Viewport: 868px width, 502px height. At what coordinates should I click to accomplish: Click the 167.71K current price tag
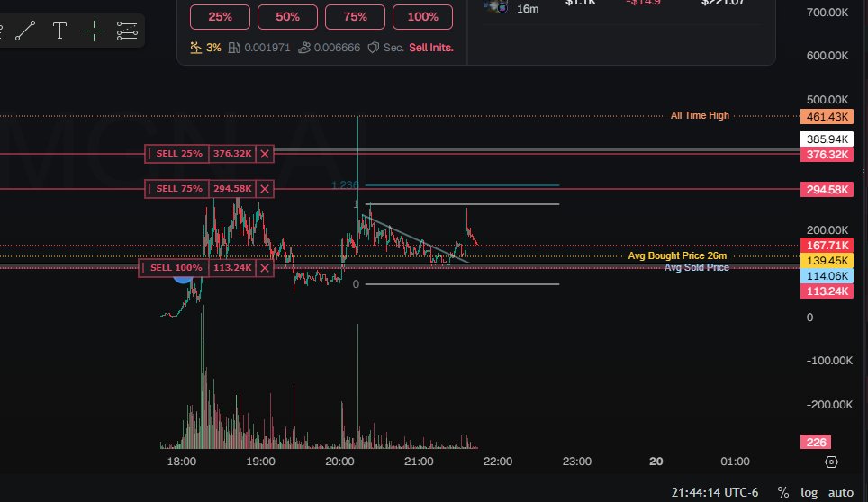pyautogui.click(x=827, y=245)
